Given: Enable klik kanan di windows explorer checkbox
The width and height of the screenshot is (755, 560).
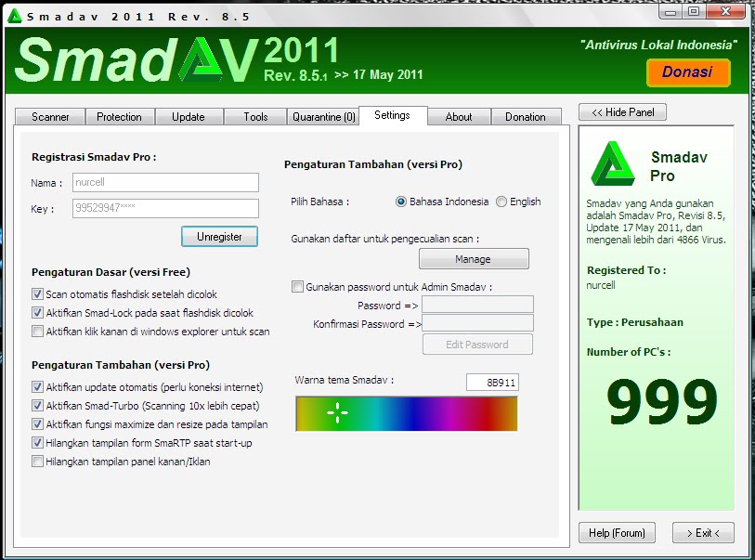Looking at the screenshot, I should [x=37, y=332].
